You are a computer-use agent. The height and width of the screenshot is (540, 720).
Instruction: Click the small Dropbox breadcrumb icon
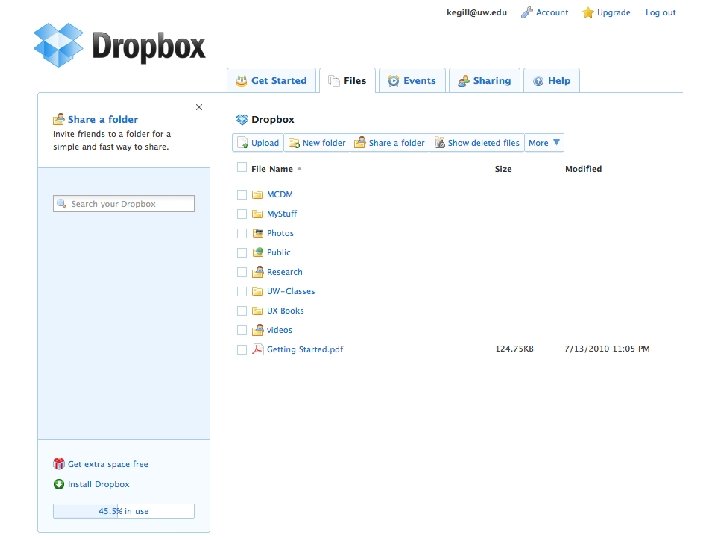242,120
